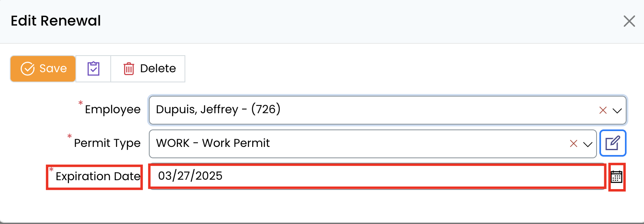Image resolution: width=644 pixels, height=224 pixels.
Task: Open the Permit Type field showing Work Permit
Action: [357, 143]
